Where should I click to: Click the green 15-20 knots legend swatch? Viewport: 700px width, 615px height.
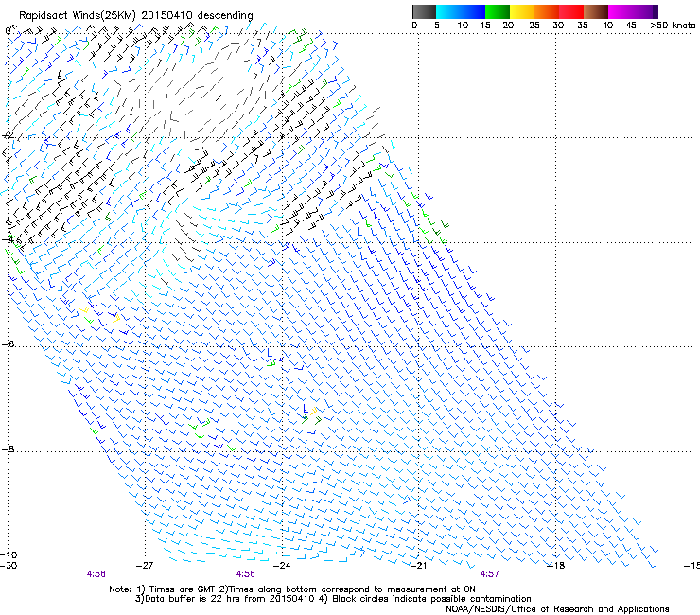tap(498, 11)
